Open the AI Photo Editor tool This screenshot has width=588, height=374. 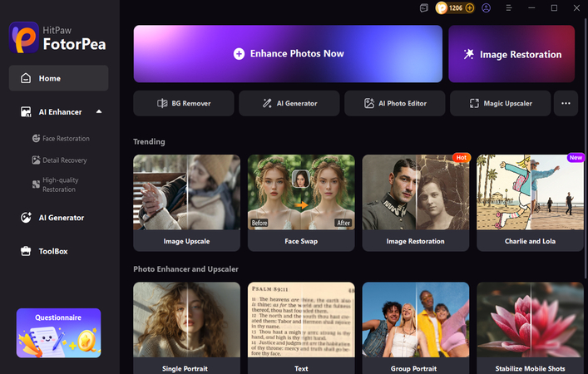tap(395, 103)
